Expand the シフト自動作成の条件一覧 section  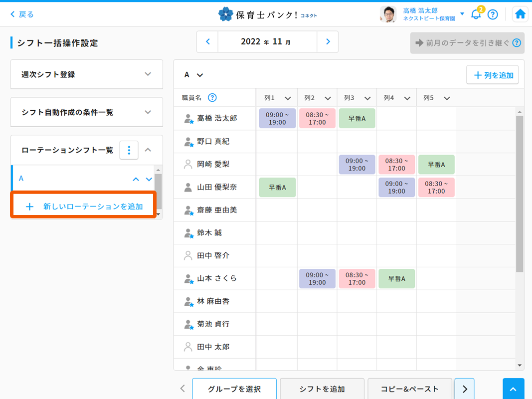pos(148,112)
